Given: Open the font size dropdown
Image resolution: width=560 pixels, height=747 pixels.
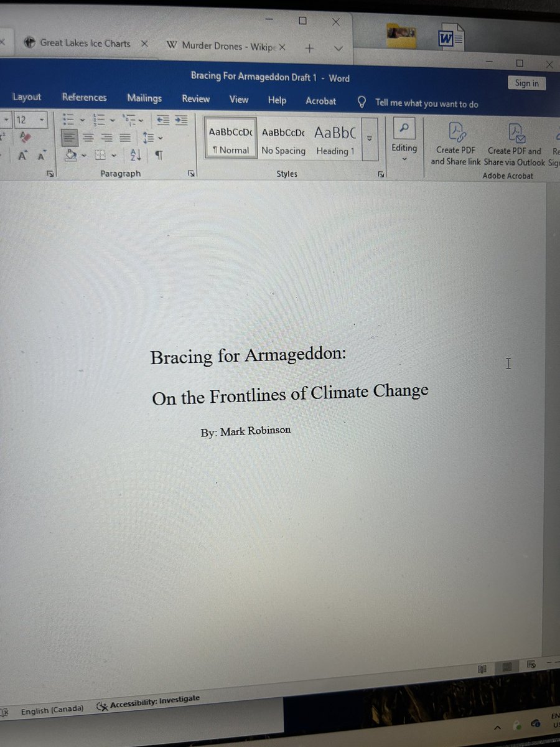Looking at the screenshot, I should (x=41, y=120).
